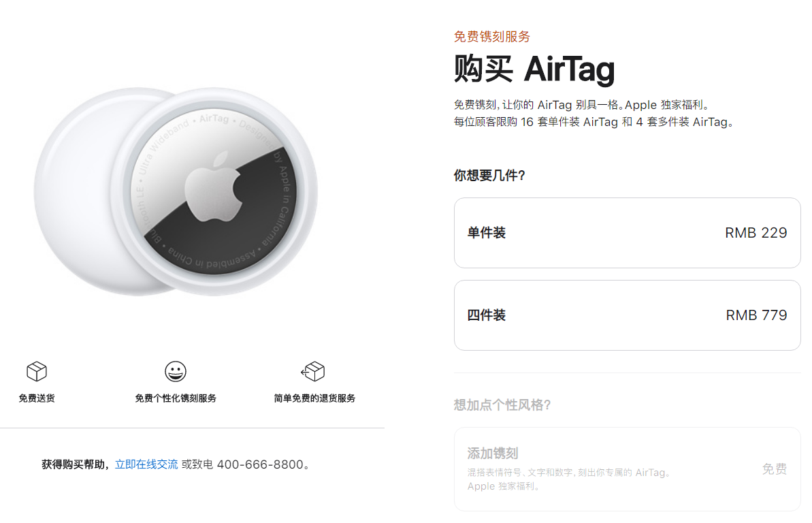Click the 免费个性化镌刻服务 text label
The image size is (812, 523).
pos(175,398)
